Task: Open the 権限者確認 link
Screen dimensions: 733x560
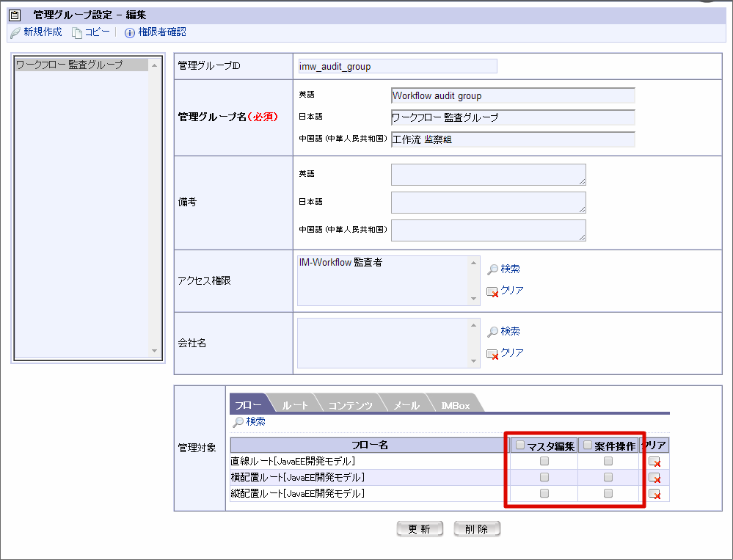Action: tap(162, 32)
